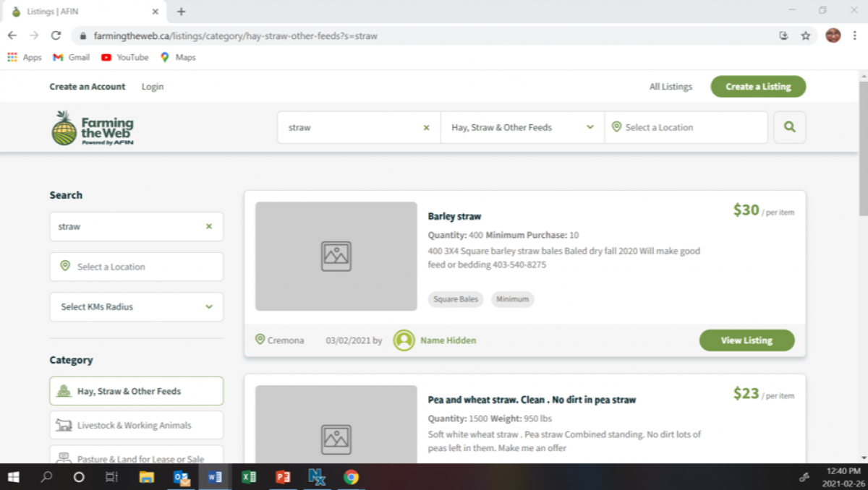Bookmark this page with the star icon
Image resolution: width=868 pixels, height=490 pixels.
point(806,35)
